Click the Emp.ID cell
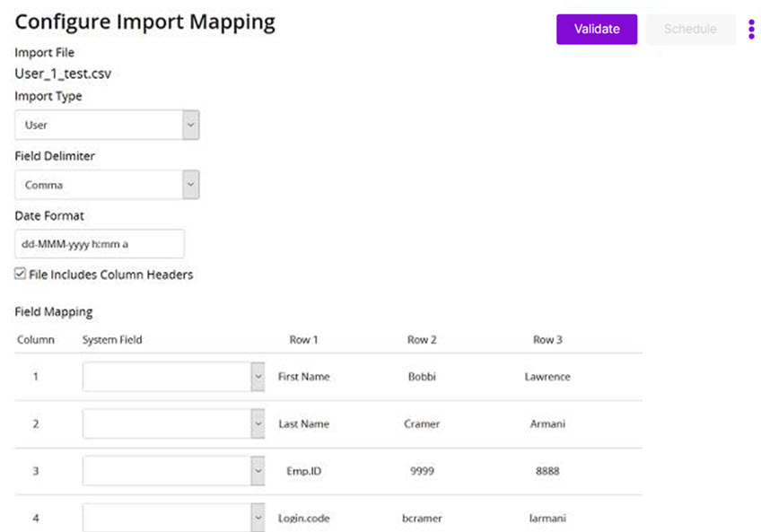This screenshot has height=532, width=761. tap(304, 471)
